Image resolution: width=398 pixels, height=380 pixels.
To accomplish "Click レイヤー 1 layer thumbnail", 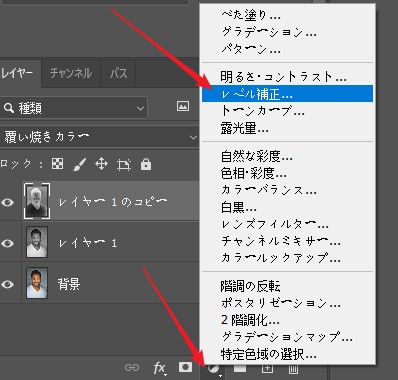I will (x=37, y=242).
